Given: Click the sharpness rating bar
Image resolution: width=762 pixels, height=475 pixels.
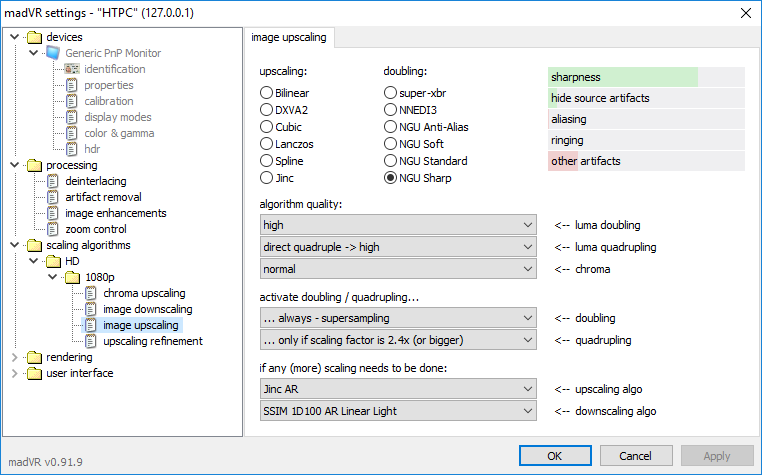Looking at the screenshot, I should click(646, 77).
